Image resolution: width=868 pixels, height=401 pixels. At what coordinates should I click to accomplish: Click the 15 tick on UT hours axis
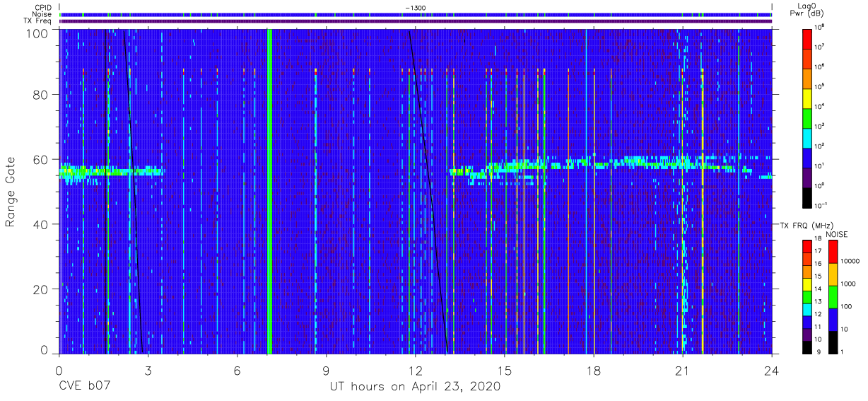tap(505, 371)
